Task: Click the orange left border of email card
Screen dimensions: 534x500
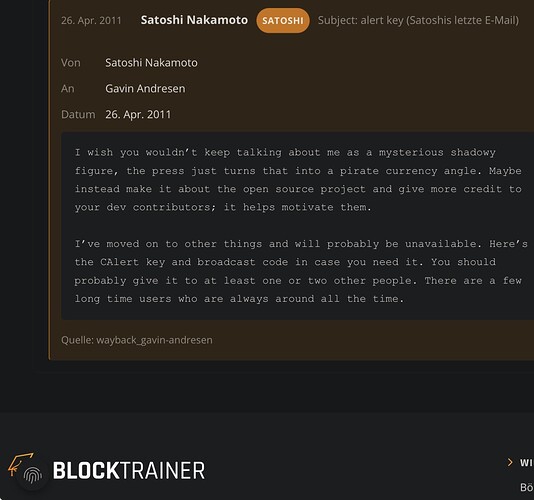Action: [x=49, y=179]
